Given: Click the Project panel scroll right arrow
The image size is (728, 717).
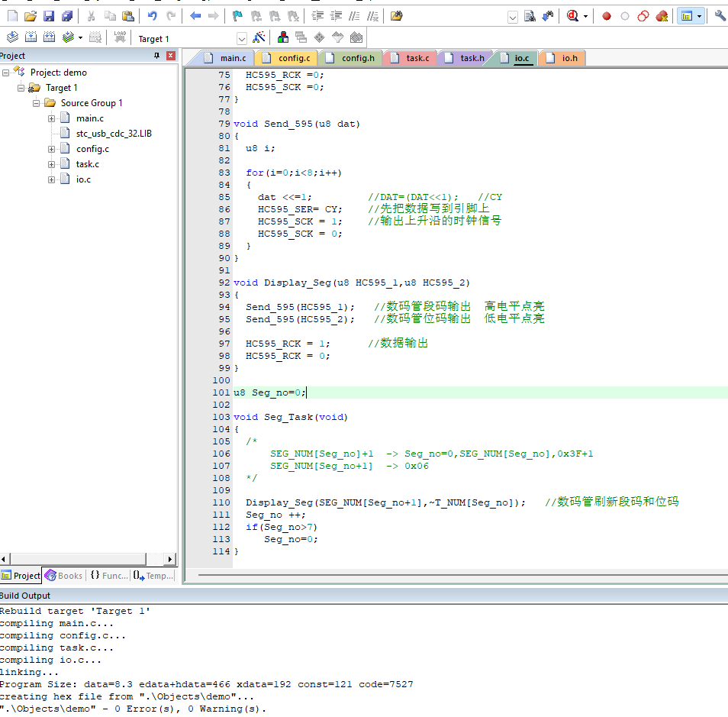Looking at the screenshot, I should click(170, 559).
